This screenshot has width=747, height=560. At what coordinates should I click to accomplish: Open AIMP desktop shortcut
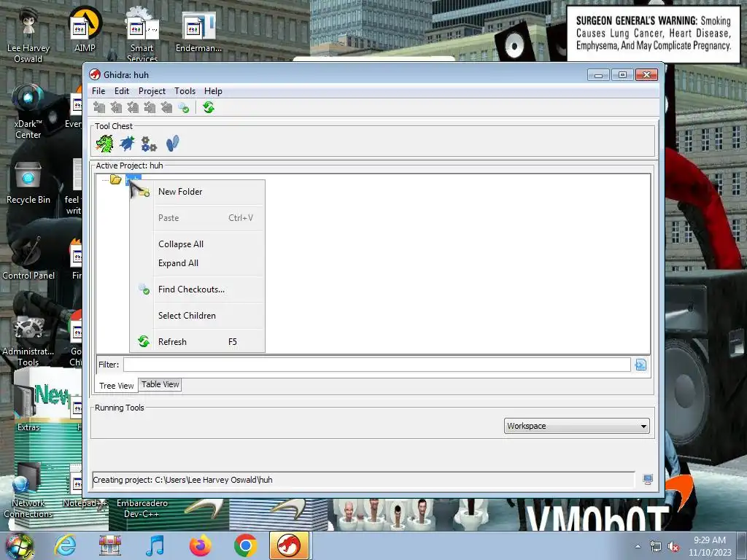click(85, 30)
